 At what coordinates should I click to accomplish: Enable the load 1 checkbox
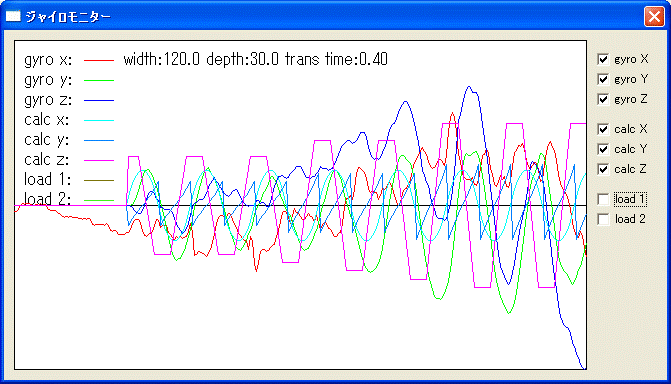point(603,199)
